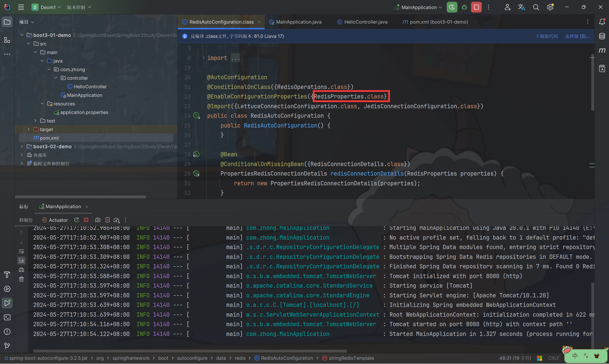Open the Project tool window icon

pyautogui.click(x=7, y=22)
